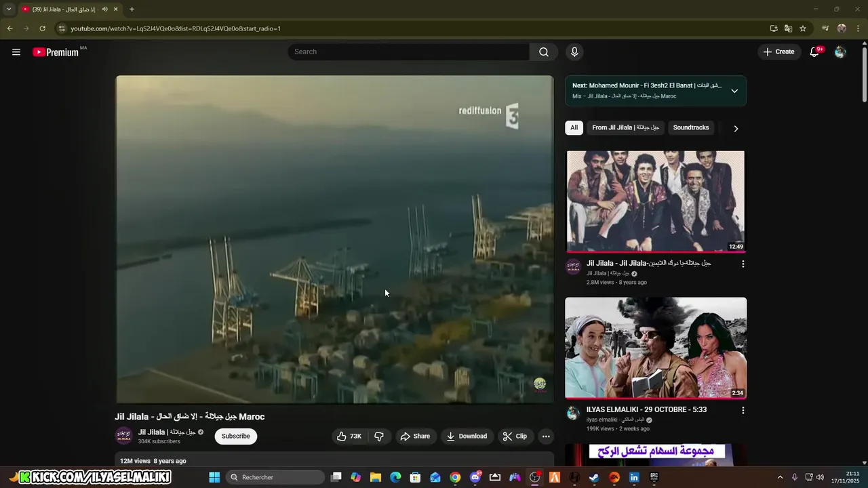Like the video with thumbs up
Image resolution: width=868 pixels, height=488 pixels.
click(x=349, y=436)
